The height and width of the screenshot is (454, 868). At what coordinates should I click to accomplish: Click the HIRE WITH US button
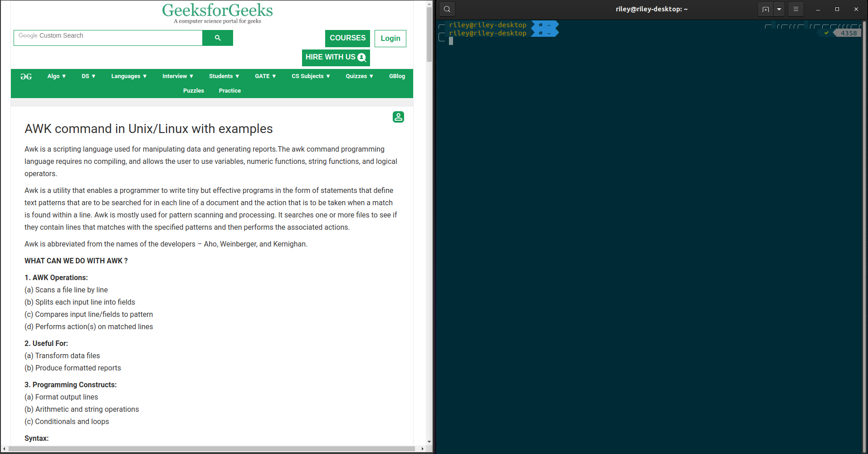(336, 57)
